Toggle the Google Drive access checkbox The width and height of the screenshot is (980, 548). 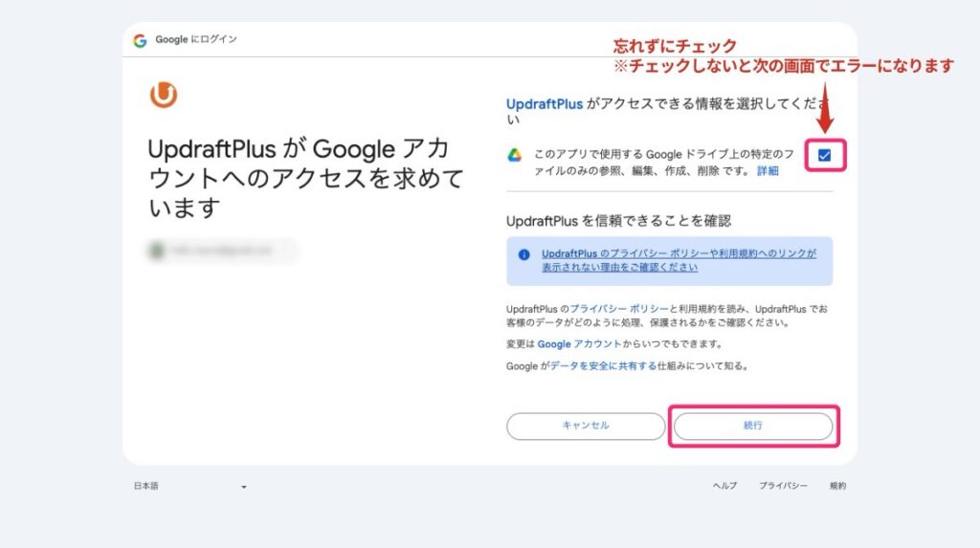[x=824, y=155]
